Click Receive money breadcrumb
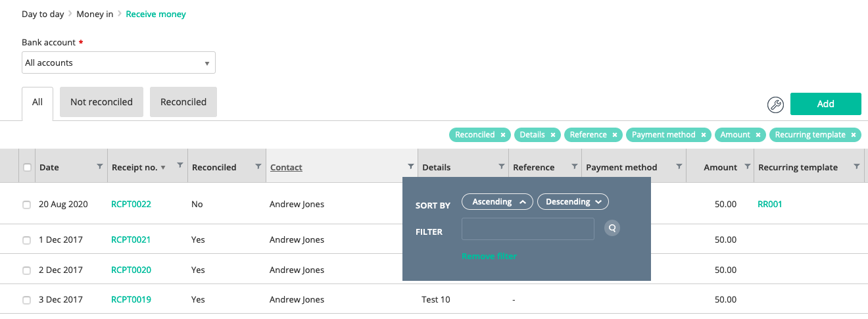Viewport: 868px width, 319px height. [156, 14]
